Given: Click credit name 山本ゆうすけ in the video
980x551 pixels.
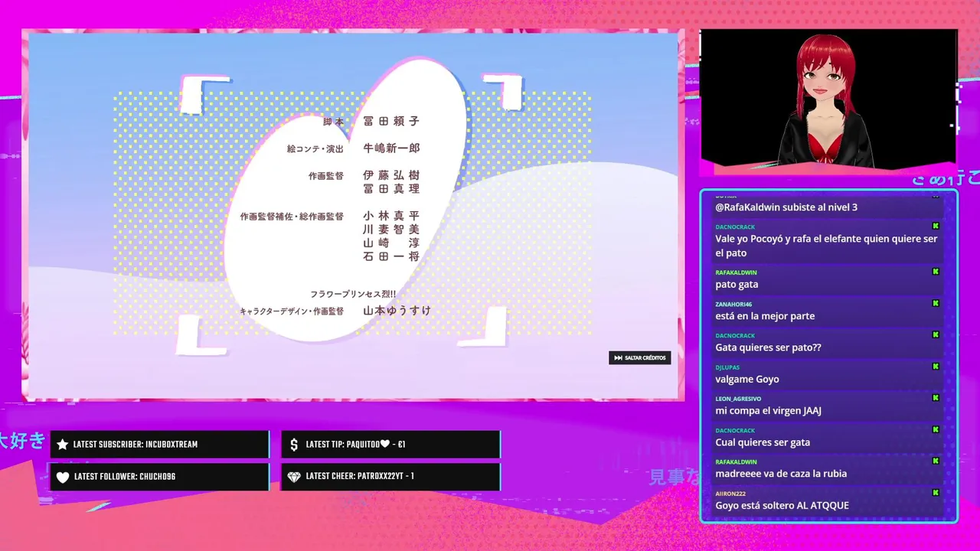Looking at the screenshot, I should click(x=397, y=311).
